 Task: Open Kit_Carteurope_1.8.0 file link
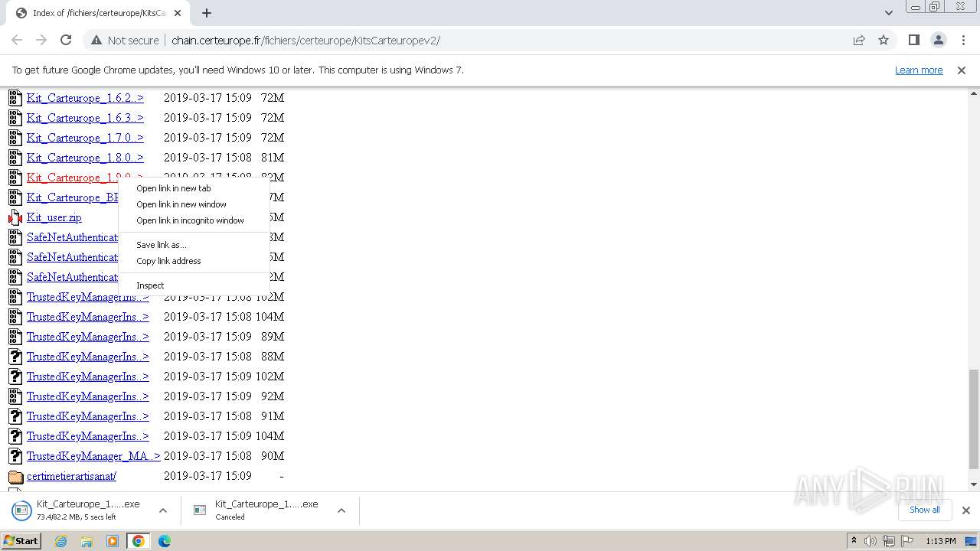pos(85,158)
